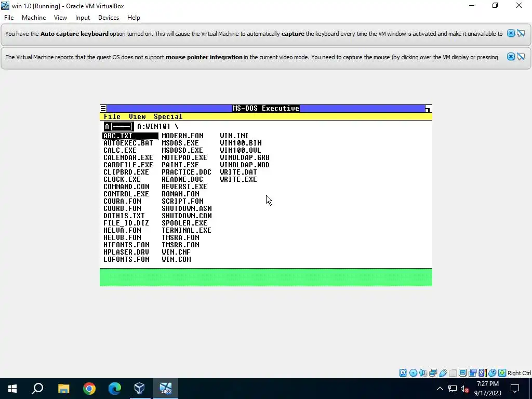Screen dimensions: 532x399
Task: Select REVERSI.EXE in the file list
Action: pyautogui.click(x=184, y=187)
